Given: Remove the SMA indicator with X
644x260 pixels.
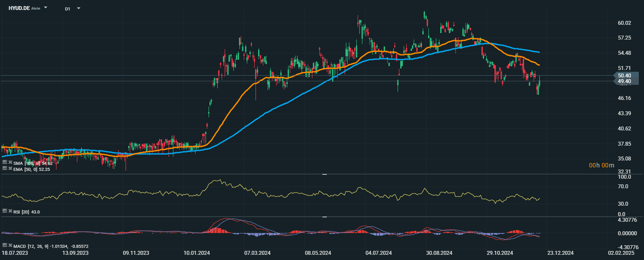Looking at the screenshot, I should pyautogui.click(x=10, y=162).
